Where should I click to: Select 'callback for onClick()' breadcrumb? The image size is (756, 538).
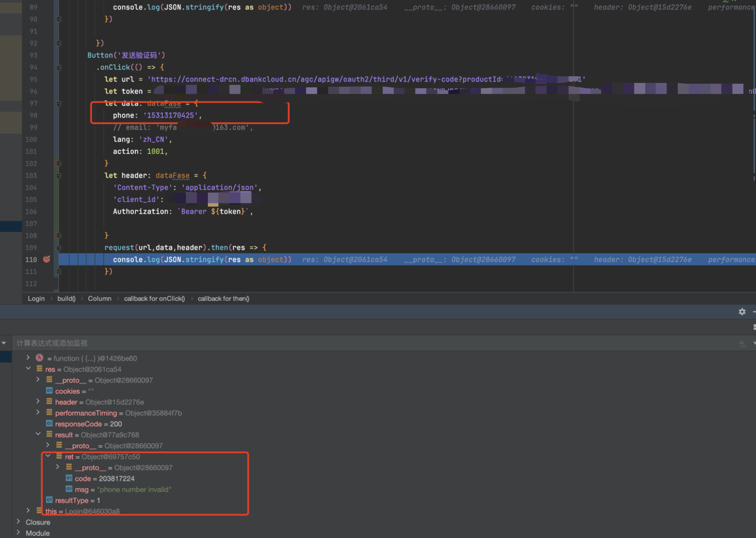(x=154, y=299)
